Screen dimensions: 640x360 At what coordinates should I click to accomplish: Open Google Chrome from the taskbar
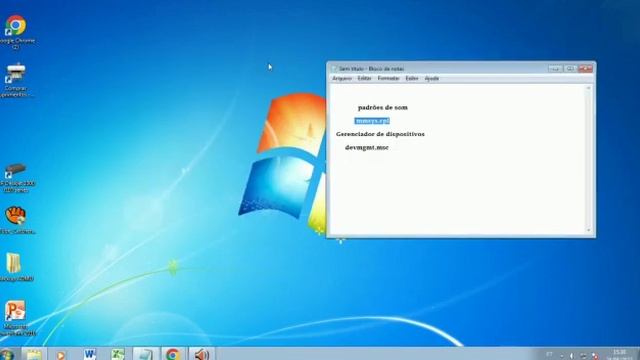pos(173,354)
